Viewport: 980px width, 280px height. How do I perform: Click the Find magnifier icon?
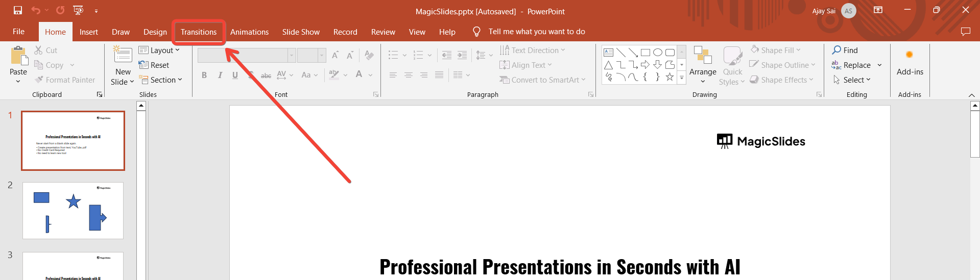836,50
